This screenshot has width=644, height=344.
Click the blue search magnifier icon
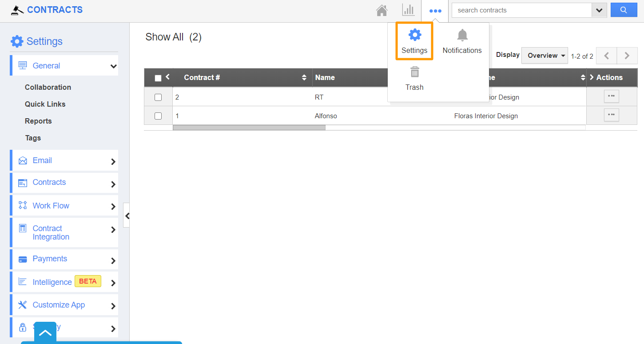tap(624, 9)
